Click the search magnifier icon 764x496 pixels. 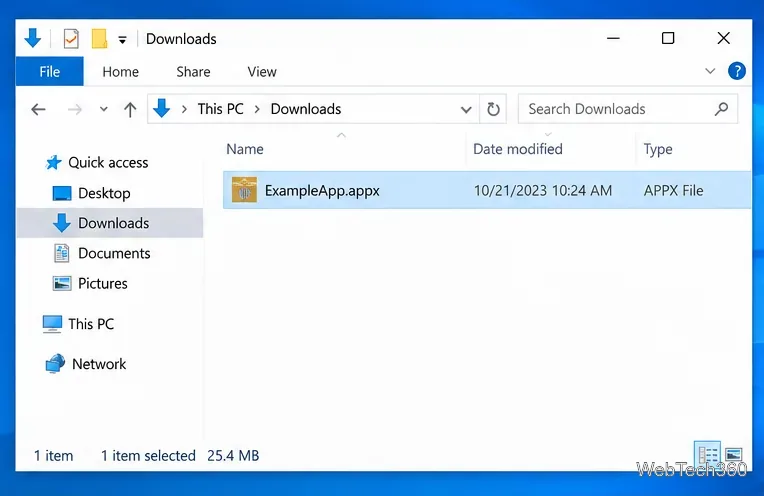coord(722,109)
